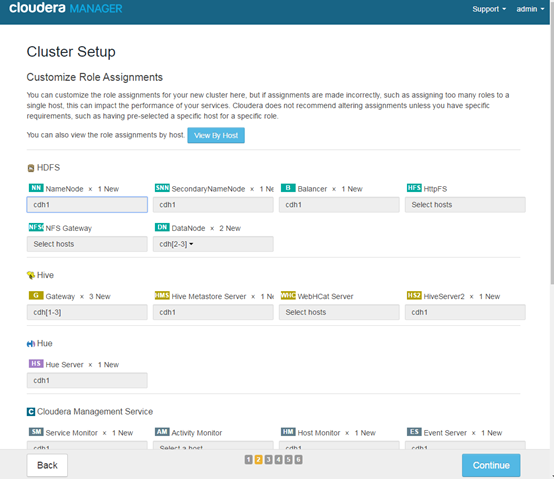Select hosts for HttpFS role
The height and width of the screenshot is (479, 554).
point(465,205)
